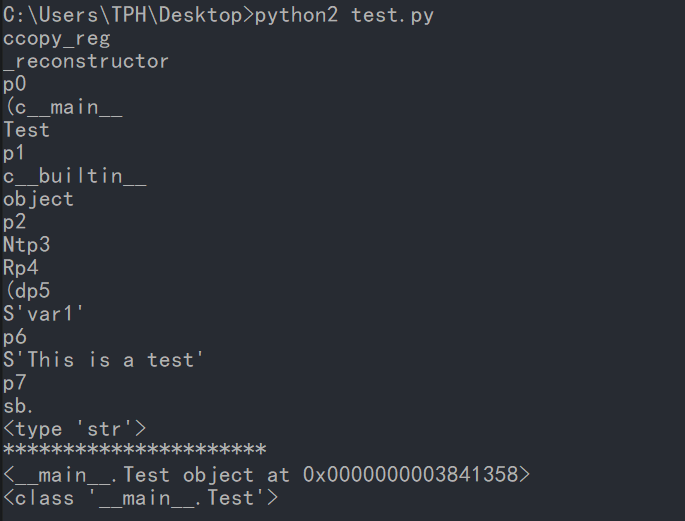Viewport: 685px width, 521px height.
Task: Click the 'Ntp3' output line
Action: point(26,244)
